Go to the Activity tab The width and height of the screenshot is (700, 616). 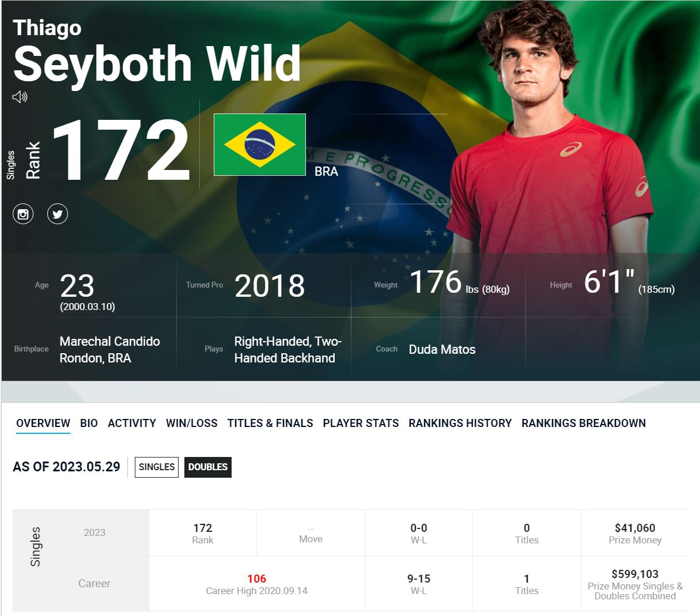click(132, 423)
